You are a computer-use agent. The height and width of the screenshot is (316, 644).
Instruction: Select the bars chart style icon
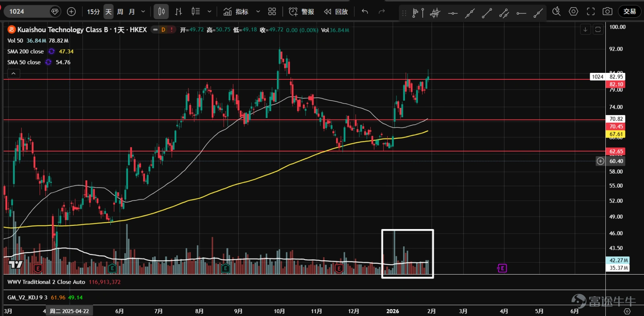point(179,11)
